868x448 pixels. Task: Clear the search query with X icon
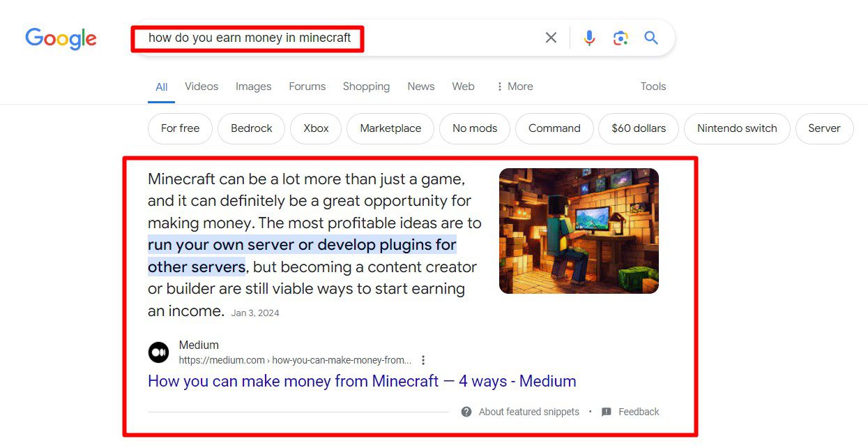(551, 38)
